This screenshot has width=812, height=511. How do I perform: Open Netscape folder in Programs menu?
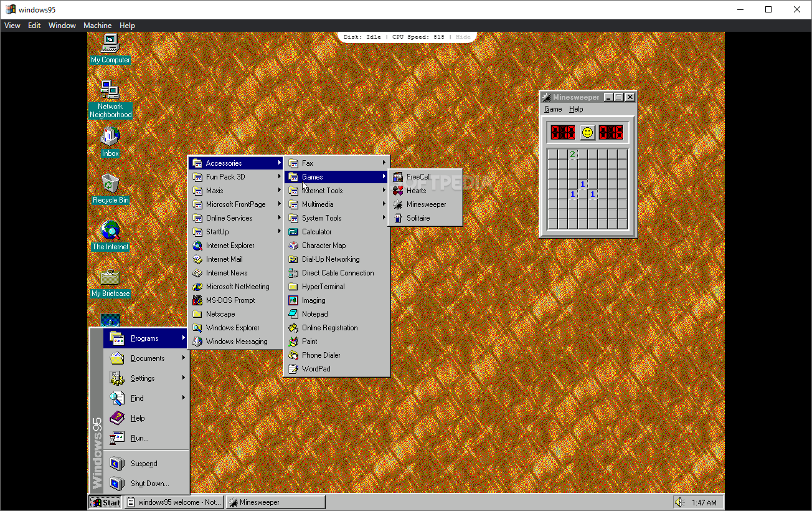[x=236, y=314]
